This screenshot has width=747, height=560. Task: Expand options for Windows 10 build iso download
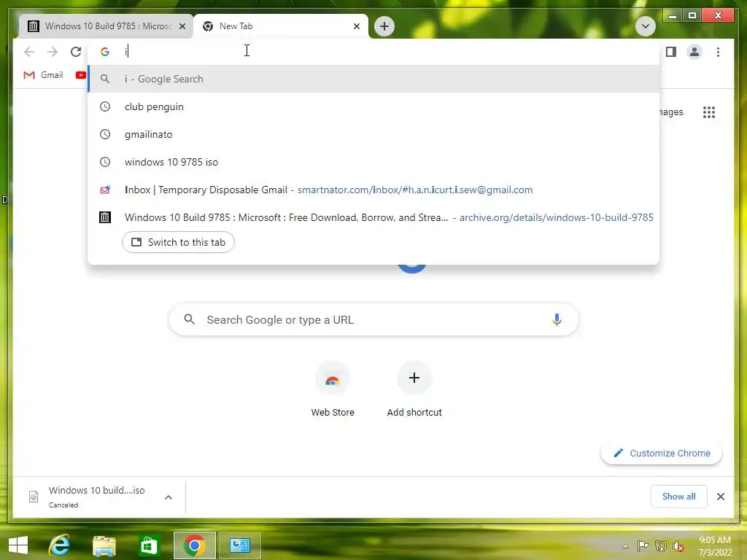click(169, 497)
